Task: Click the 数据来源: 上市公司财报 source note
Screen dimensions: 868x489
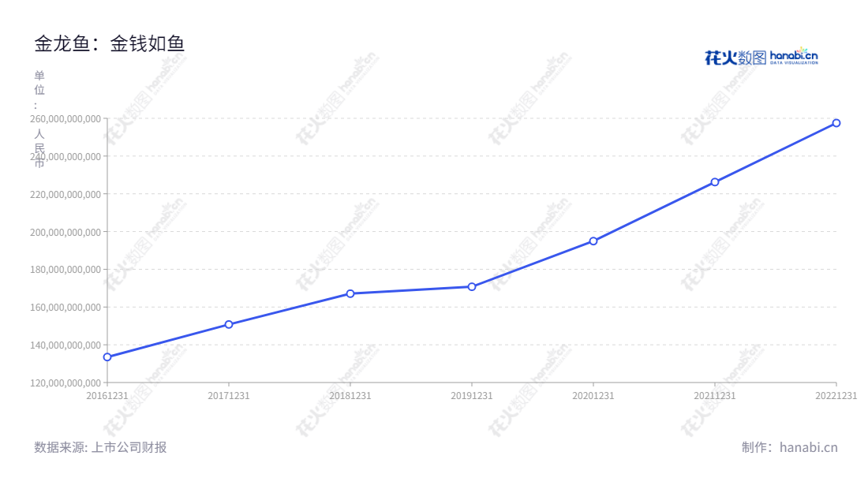Action: tap(100, 447)
